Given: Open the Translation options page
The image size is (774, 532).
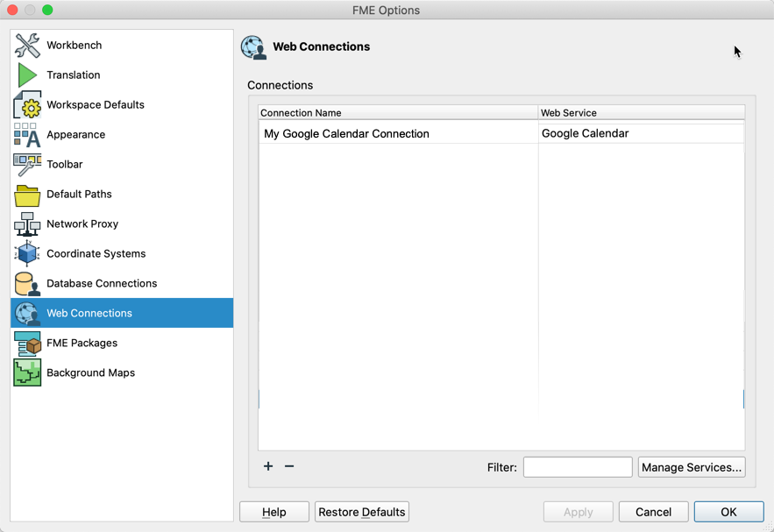Looking at the screenshot, I should (x=122, y=75).
